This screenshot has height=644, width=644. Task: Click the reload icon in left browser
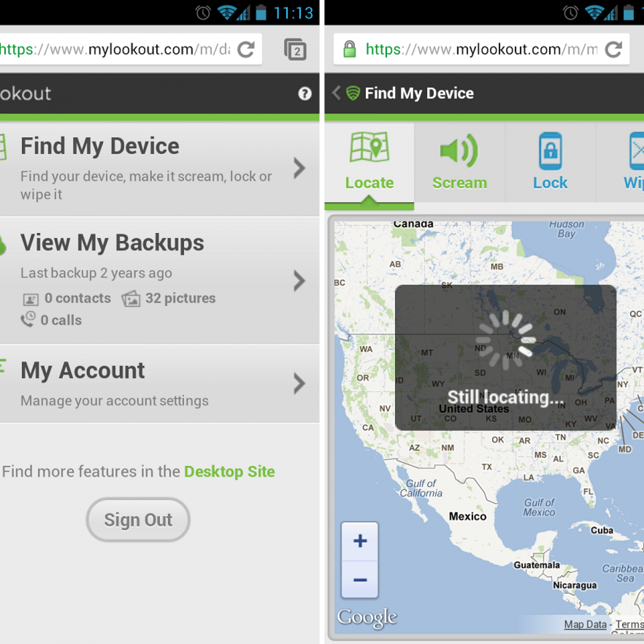click(x=246, y=50)
